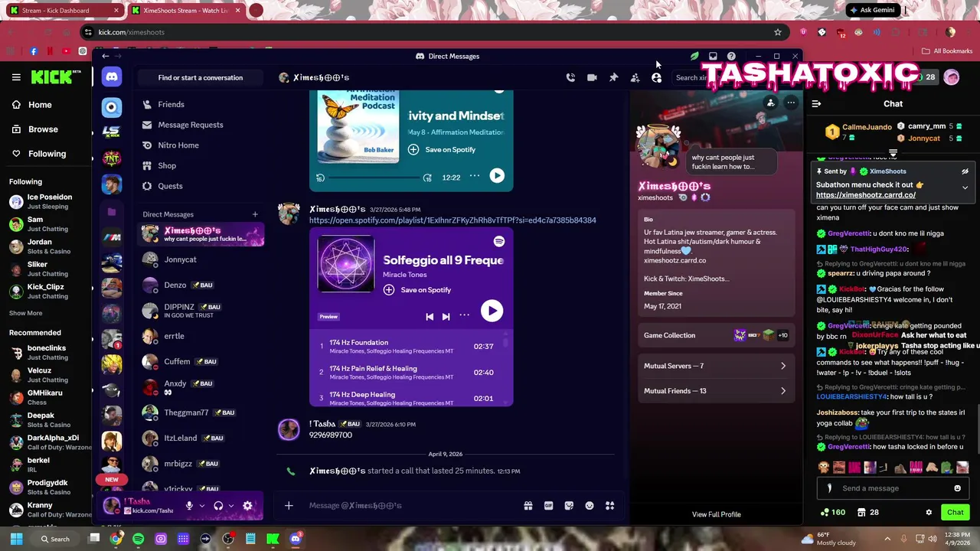The width and height of the screenshot is (980, 551).
Task: Expand microphone input options arrow
Action: [x=202, y=505]
